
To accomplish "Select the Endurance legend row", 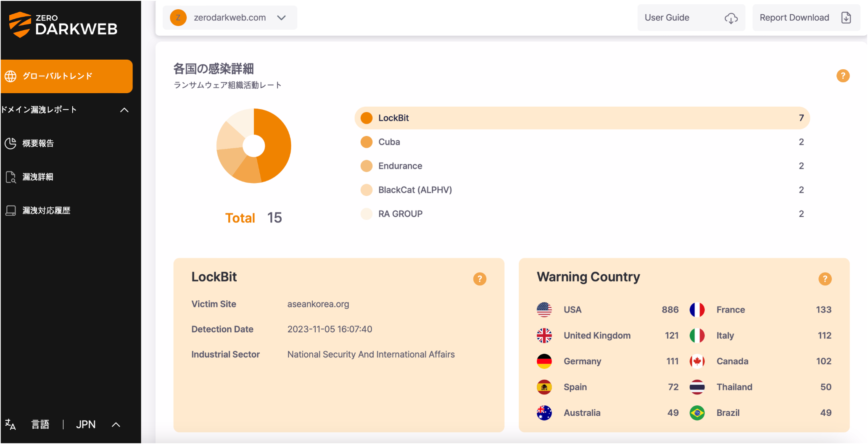I will pos(582,166).
